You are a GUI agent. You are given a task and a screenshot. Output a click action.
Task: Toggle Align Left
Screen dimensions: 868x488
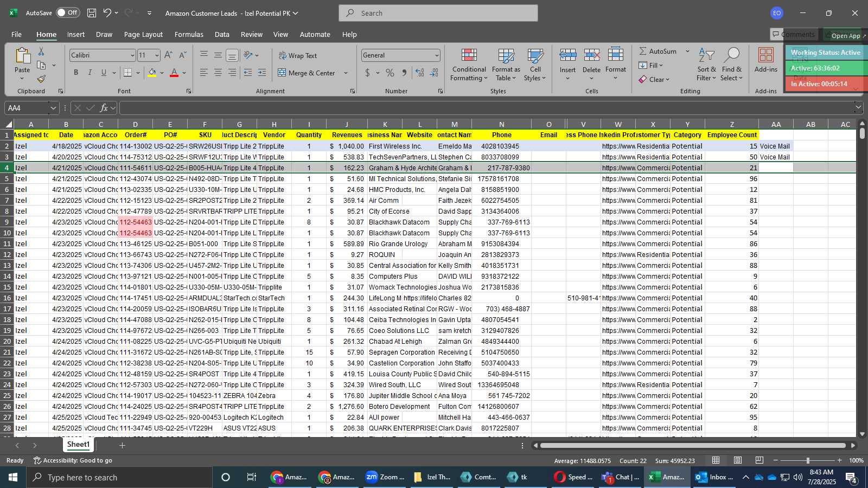204,73
